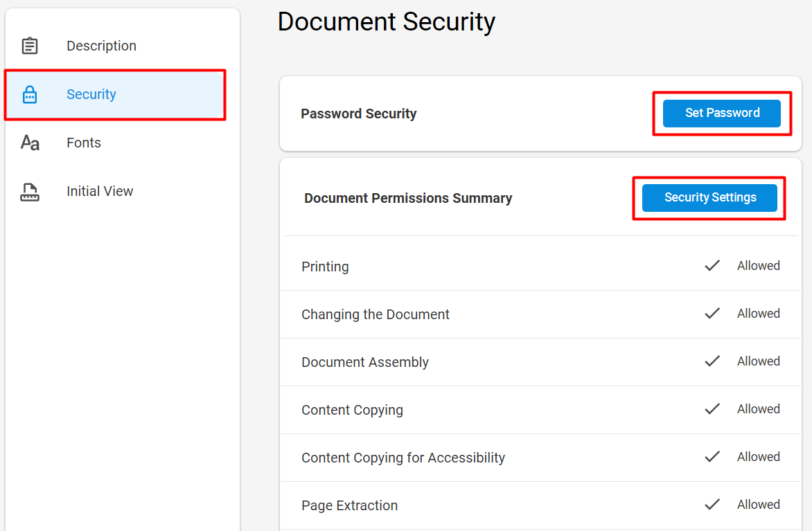
Task: Click the Description clipboard icon
Action: tap(30, 46)
